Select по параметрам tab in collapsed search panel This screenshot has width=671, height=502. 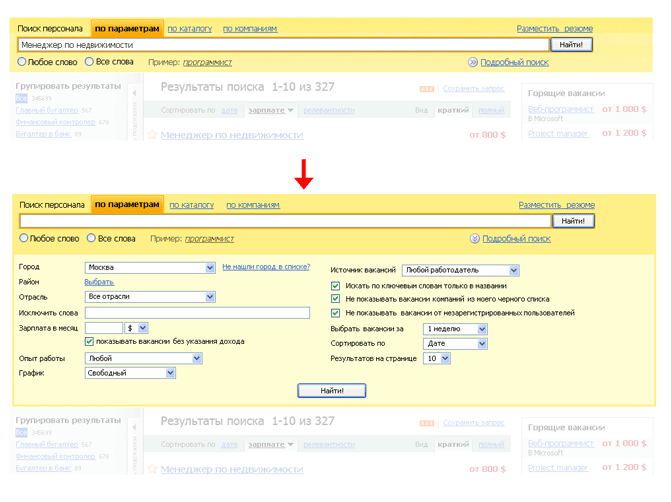[127, 29]
